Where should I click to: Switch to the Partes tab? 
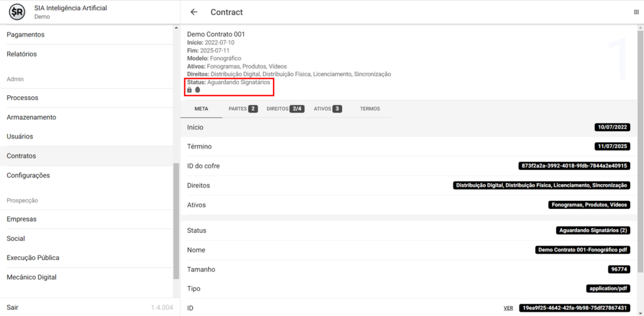(243, 109)
